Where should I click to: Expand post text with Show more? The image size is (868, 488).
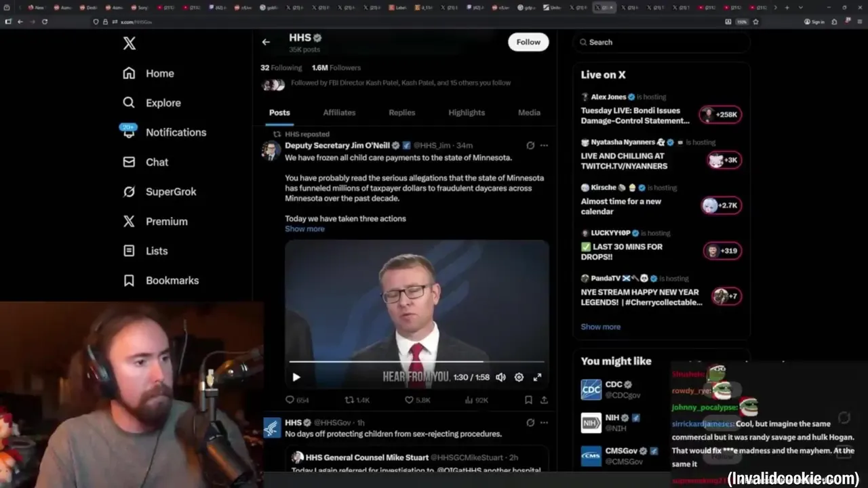[304, 229]
